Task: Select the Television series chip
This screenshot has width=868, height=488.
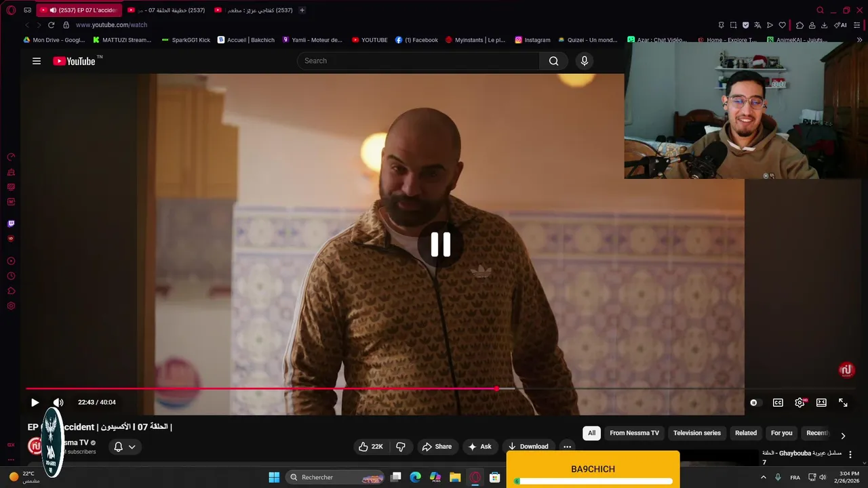Action: tap(697, 433)
